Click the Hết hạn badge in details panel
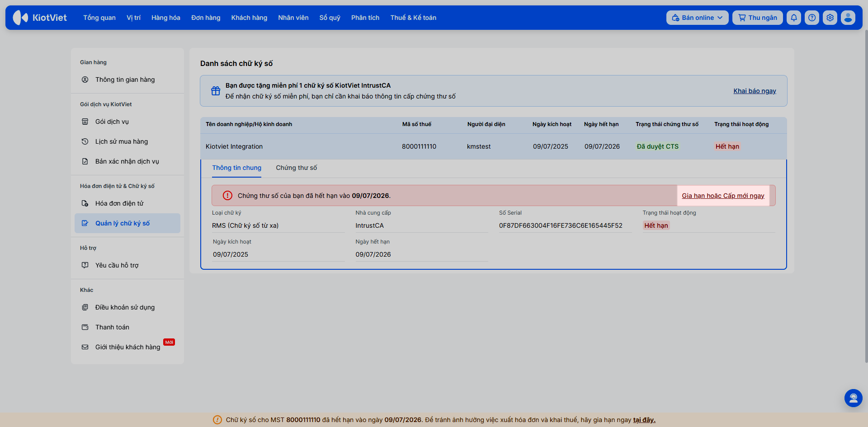 pyautogui.click(x=656, y=225)
